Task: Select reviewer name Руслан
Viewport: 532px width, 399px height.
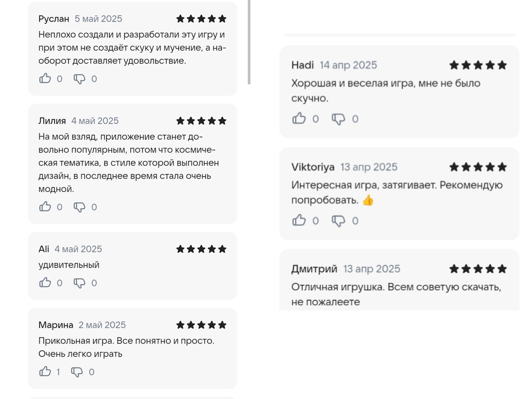Action: [x=54, y=19]
